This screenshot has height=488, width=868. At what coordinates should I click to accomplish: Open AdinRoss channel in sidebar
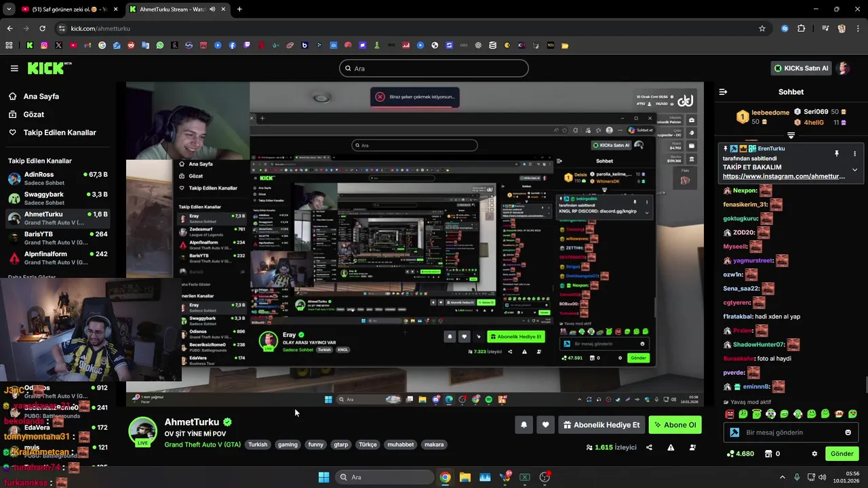(x=58, y=178)
